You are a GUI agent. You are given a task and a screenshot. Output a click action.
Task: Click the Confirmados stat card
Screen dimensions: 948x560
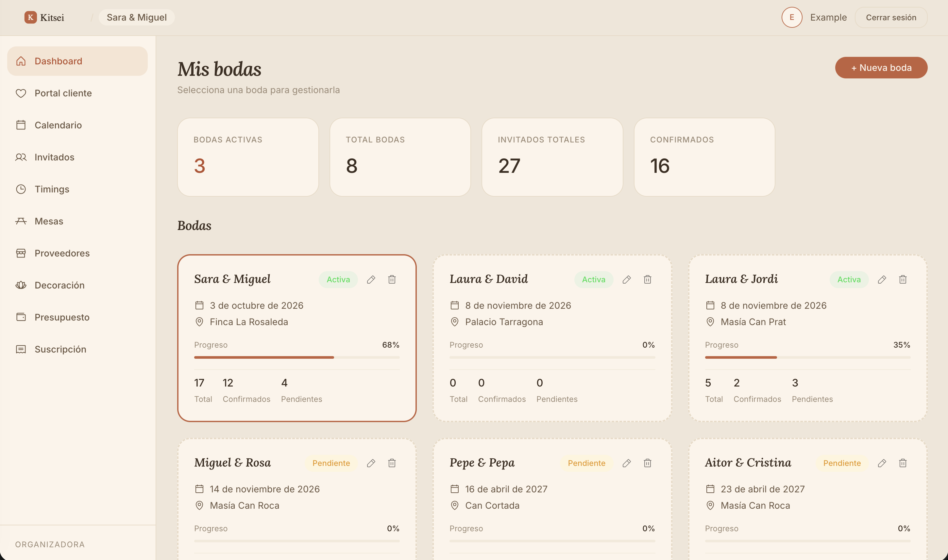(704, 157)
